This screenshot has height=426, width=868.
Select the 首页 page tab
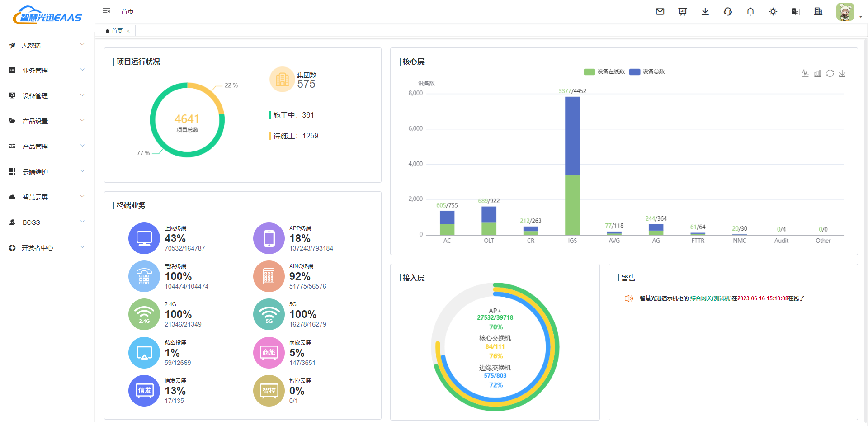click(x=117, y=31)
